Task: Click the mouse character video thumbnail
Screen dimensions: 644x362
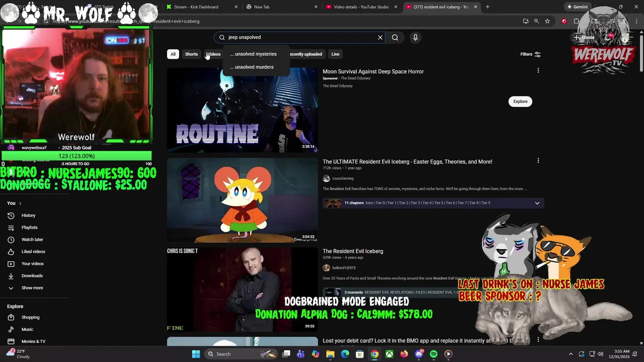Action: 242,200
